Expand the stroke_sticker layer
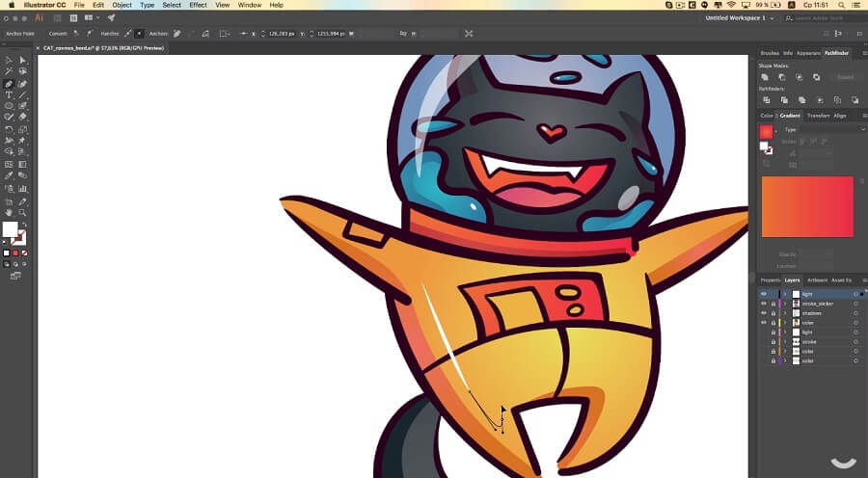Image resolution: width=868 pixels, height=478 pixels. tap(784, 304)
